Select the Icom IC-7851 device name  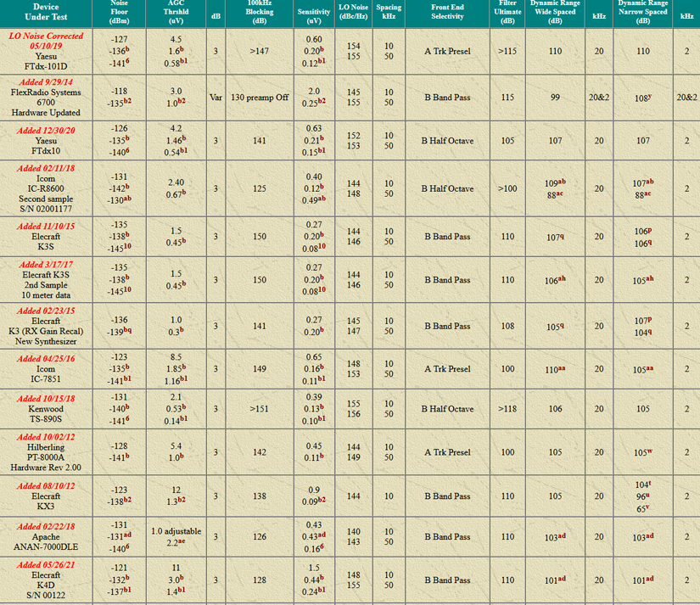(x=46, y=374)
